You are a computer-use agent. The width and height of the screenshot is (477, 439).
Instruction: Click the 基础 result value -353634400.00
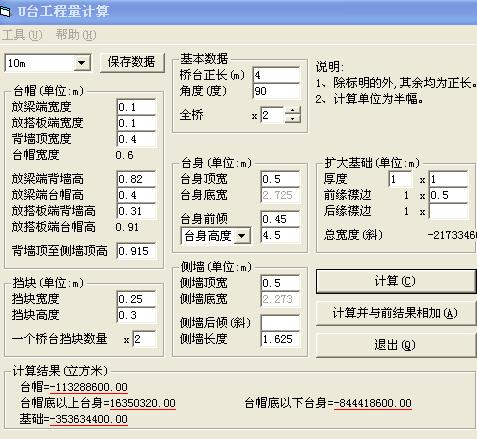89,419
